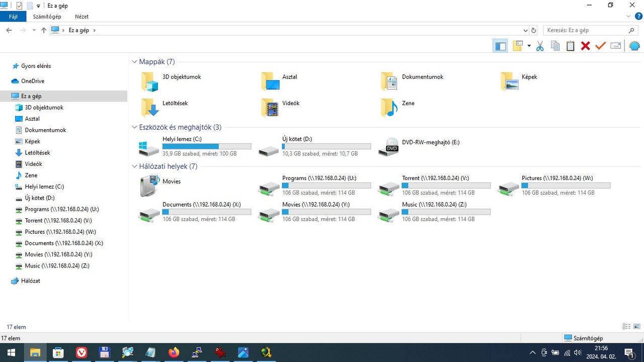This screenshot has height=362, width=644.
Task: Select the 3D objektumok folder icon
Action: coord(149,81)
